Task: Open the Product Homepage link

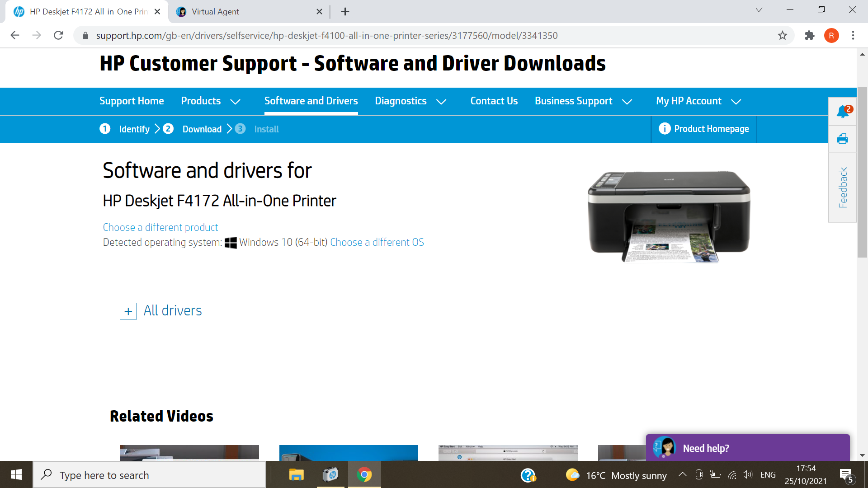Action: pyautogui.click(x=704, y=129)
